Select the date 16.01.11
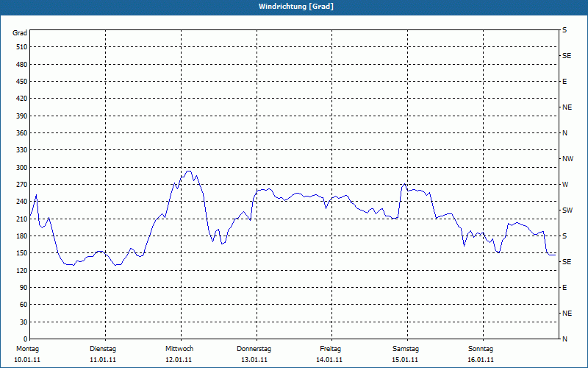The image size is (588, 368). coord(481,360)
